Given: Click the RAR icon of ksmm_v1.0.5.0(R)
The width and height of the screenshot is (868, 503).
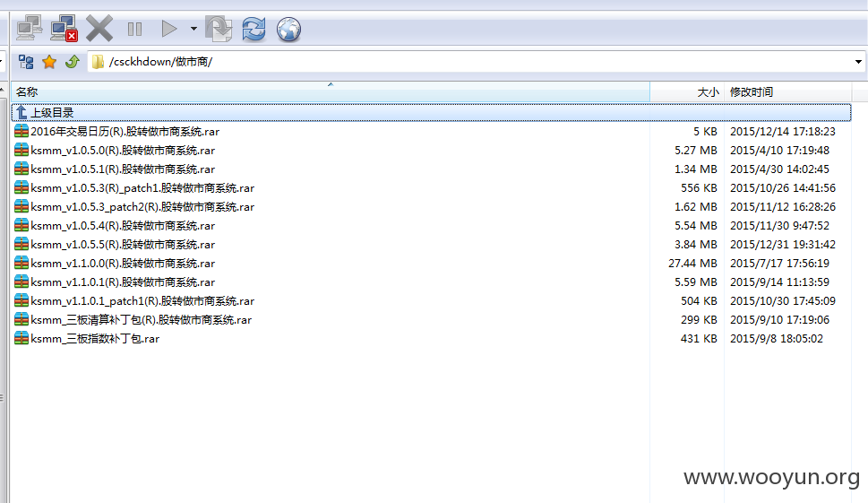Looking at the screenshot, I should click(21, 150).
